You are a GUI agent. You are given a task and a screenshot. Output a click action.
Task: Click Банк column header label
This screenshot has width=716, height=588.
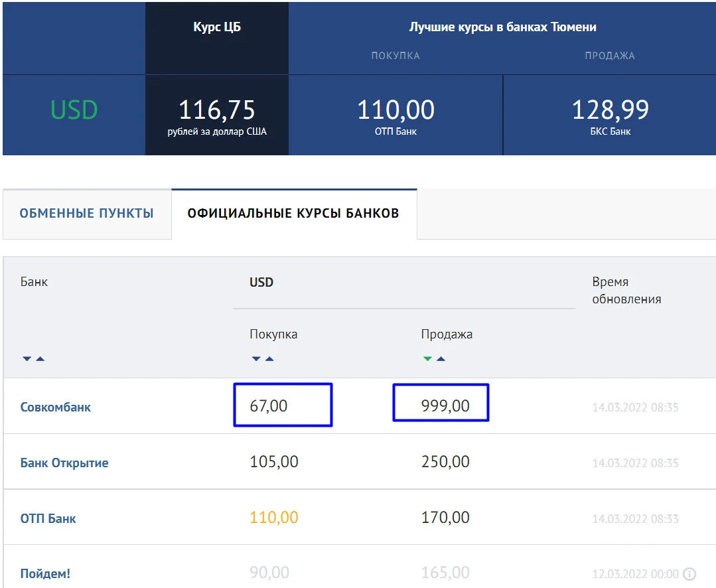[x=34, y=281]
